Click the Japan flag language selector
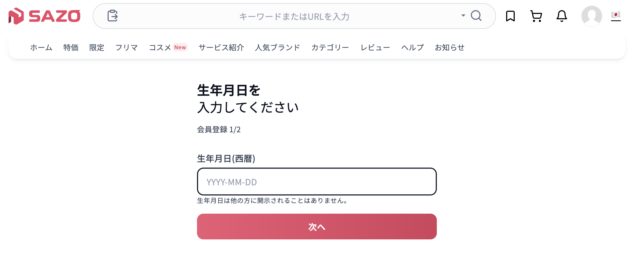 [616, 16]
